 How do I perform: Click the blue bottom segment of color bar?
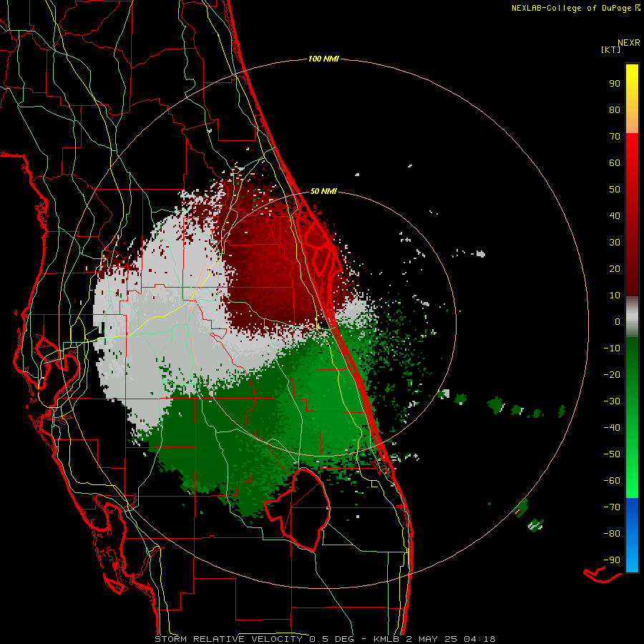tap(632, 535)
